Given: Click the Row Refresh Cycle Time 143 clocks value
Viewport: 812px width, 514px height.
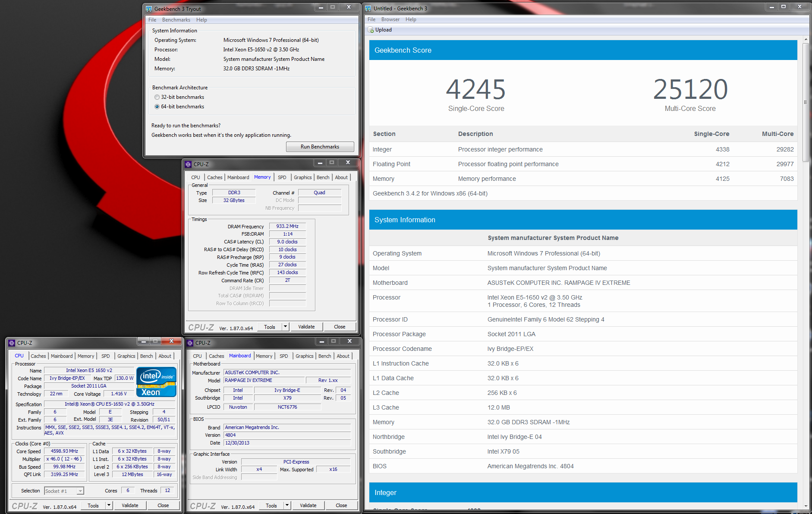Looking at the screenshot, I should point(287,272).
